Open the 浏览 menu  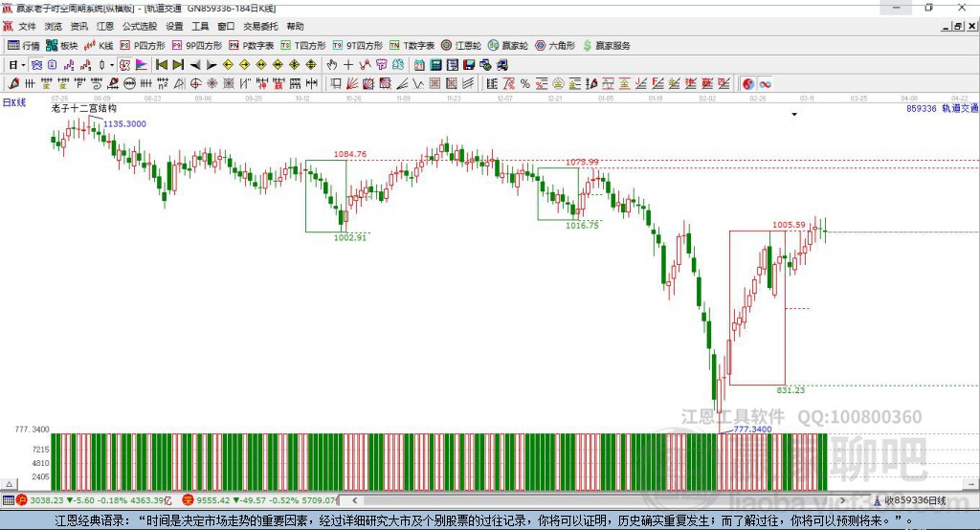(x=54, y=26)
